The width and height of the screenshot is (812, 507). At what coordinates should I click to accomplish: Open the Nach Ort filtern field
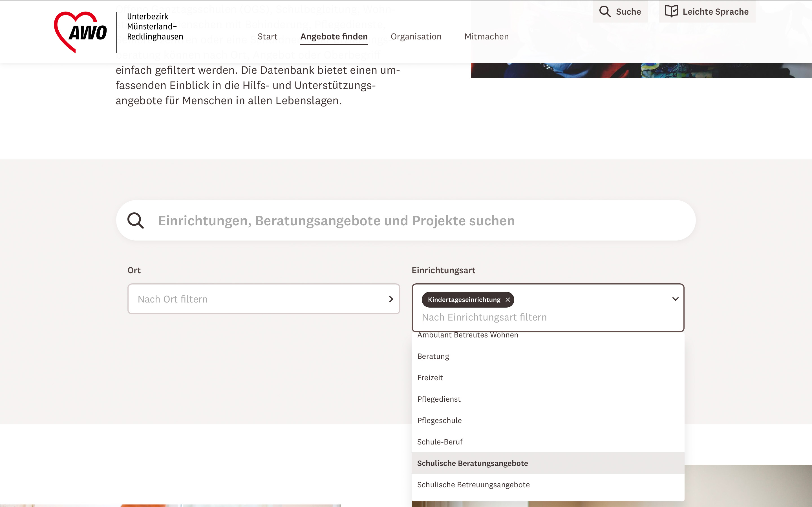pyautogui.click(x=235, y=299)
